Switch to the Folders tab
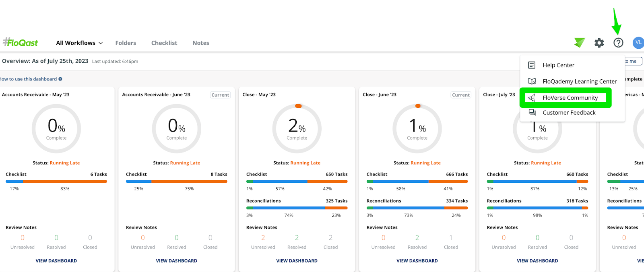644x272 pixels. click(x=126, y=43)
